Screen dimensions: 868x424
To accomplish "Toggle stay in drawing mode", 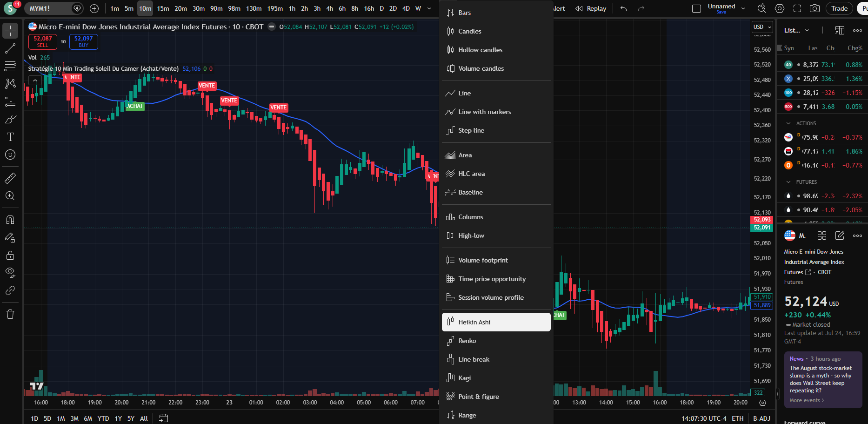I will click(10, 237).
